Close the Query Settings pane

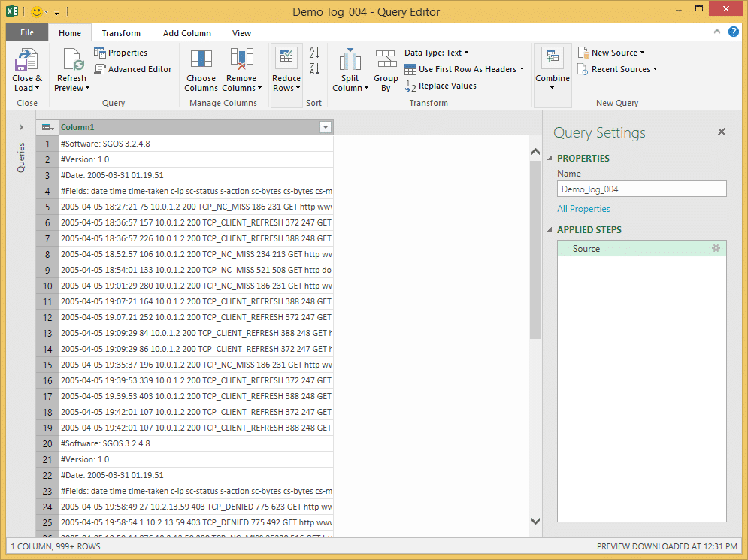point(721,132)
